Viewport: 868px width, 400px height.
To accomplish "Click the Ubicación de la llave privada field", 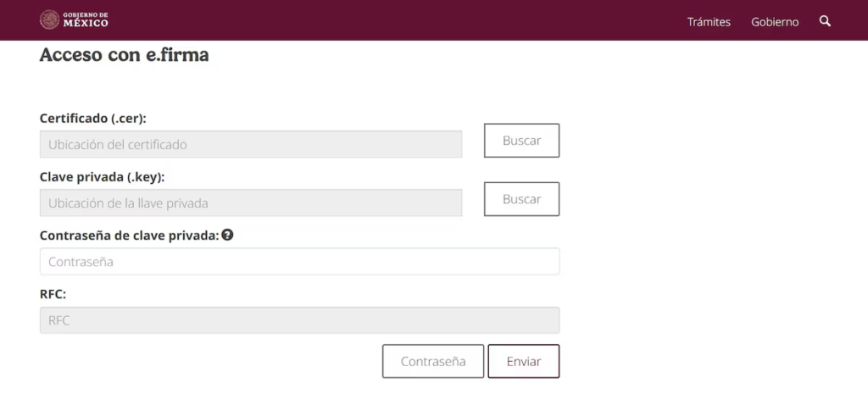I will 251,203.
